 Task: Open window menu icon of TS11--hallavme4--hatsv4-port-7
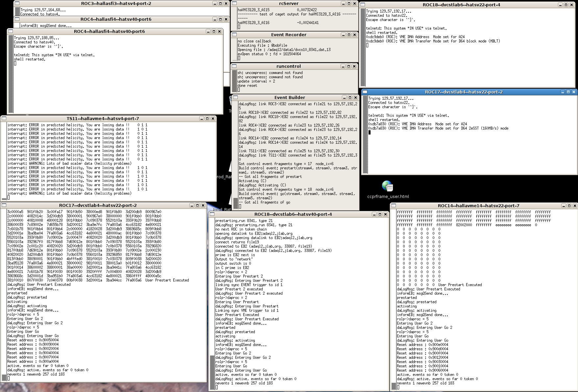coord(4,119)
